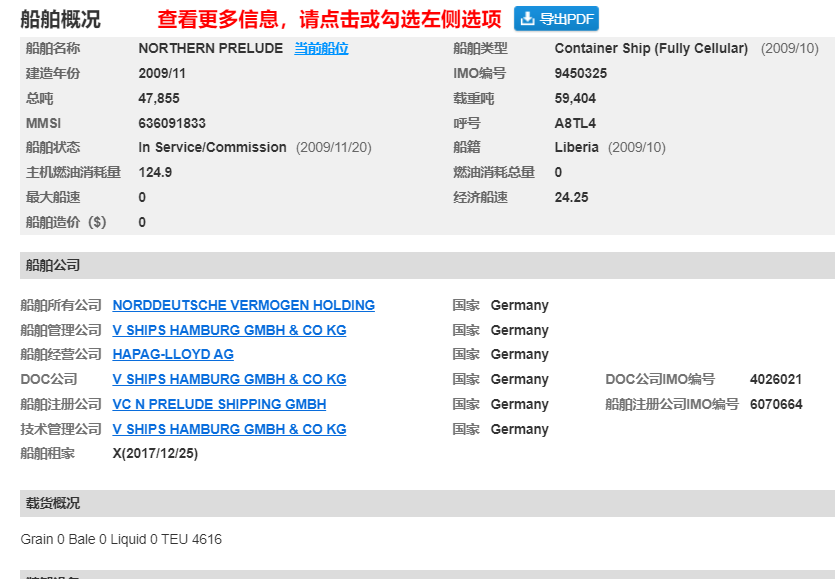Click DOC company IMO number 4026021
835x579 pixels.
775,379
